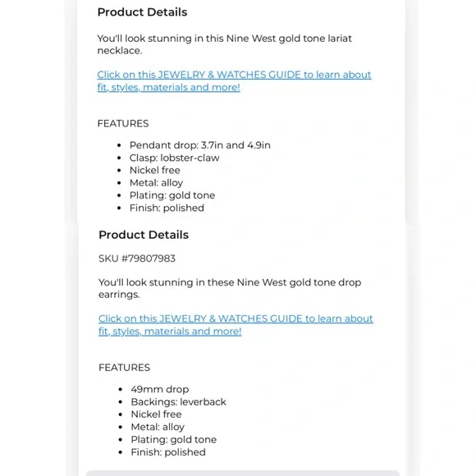This screenshot has height=476, width=476.
Task: Click the 'Finish: polished' bullet in the earrings features
Action: [x=168, y=452]
